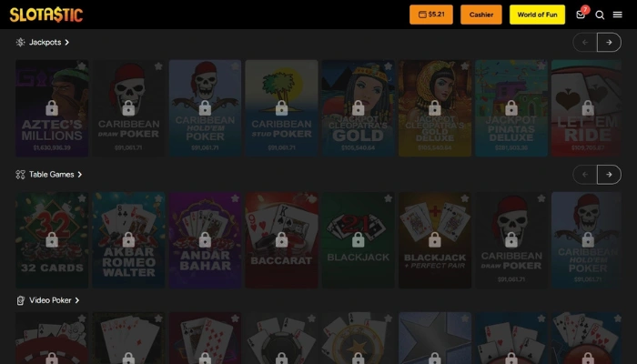Open the inbox messages icon with badge
637x364 pixels.
pyautogui.click(x=581, y=14)
